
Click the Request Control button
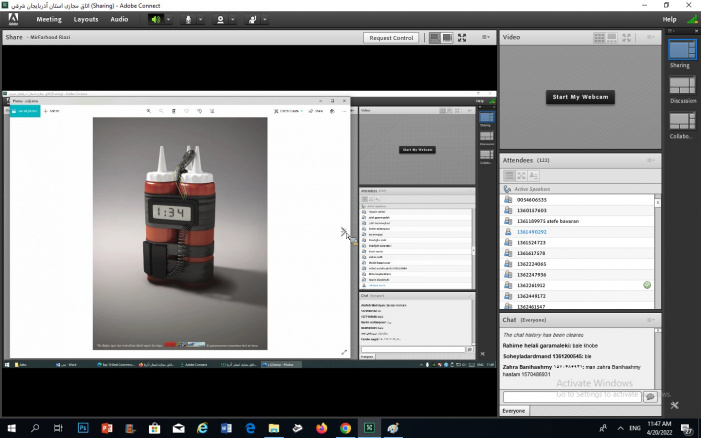[391, 38]
